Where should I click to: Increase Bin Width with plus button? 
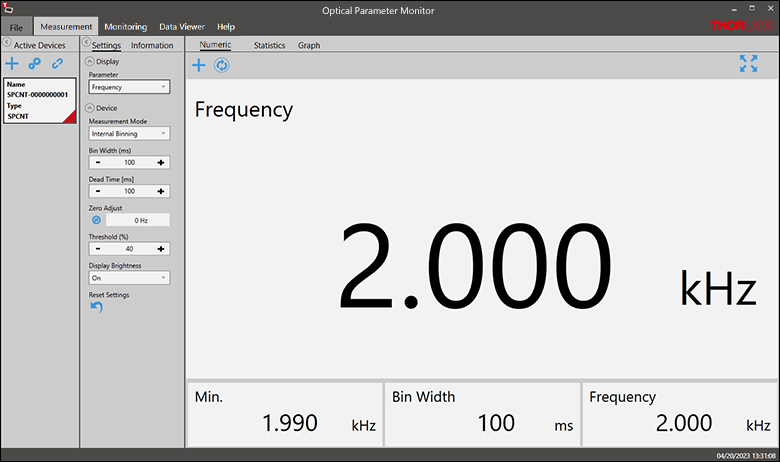tap(161, 162)
